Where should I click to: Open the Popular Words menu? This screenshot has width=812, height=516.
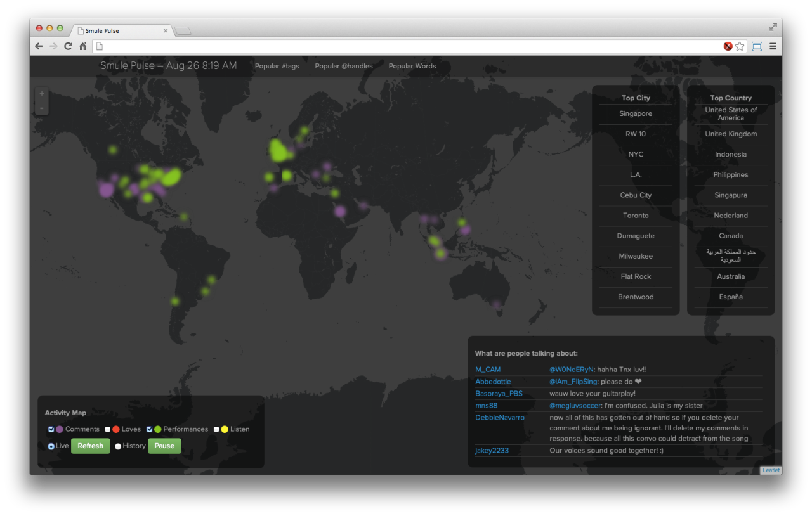(412, 66)
